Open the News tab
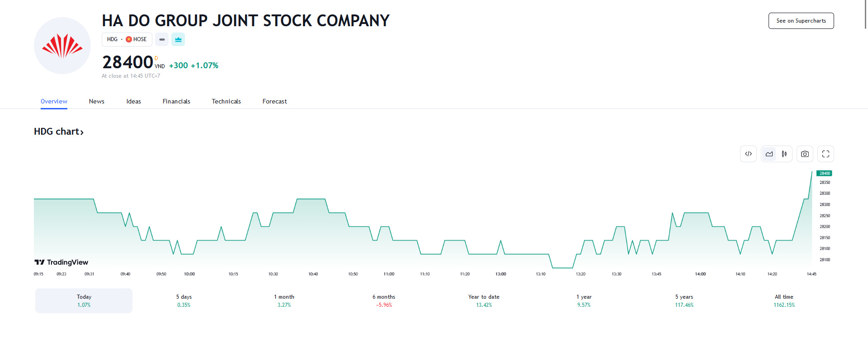This screenshot has height=338, width=868. coord(97,101)
